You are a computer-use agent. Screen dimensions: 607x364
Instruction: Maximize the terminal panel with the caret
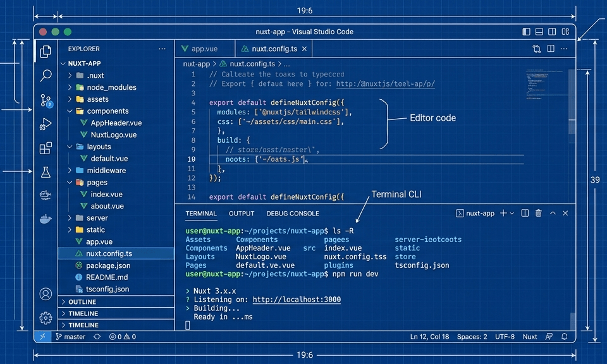click(x=553, y=213)
